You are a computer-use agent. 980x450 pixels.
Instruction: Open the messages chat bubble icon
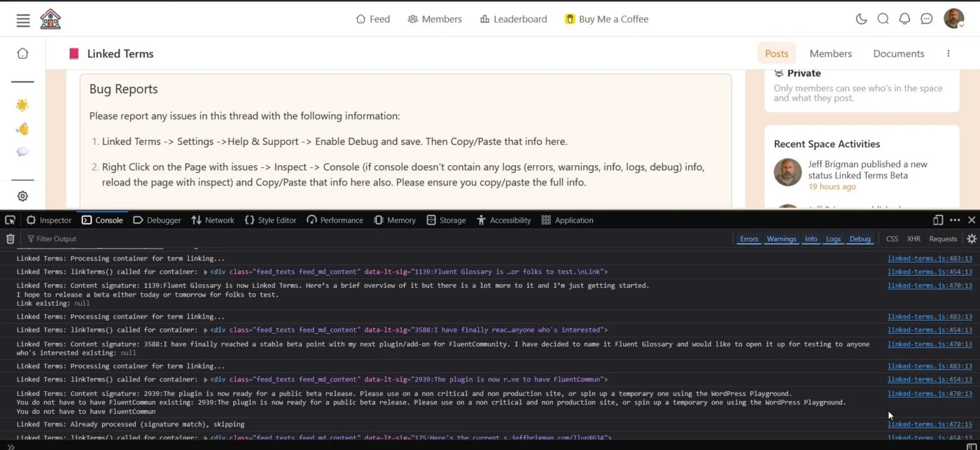pyautogui.click(x=927, y=19)
